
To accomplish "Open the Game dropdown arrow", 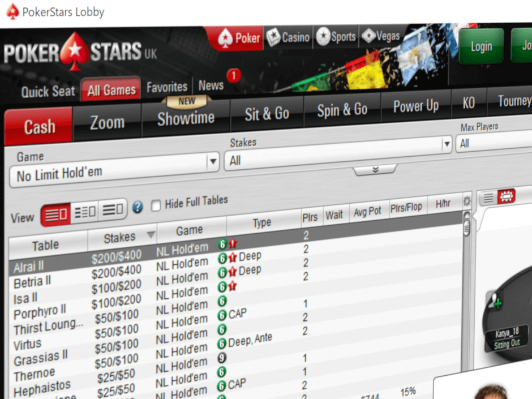I will (213, 162).
